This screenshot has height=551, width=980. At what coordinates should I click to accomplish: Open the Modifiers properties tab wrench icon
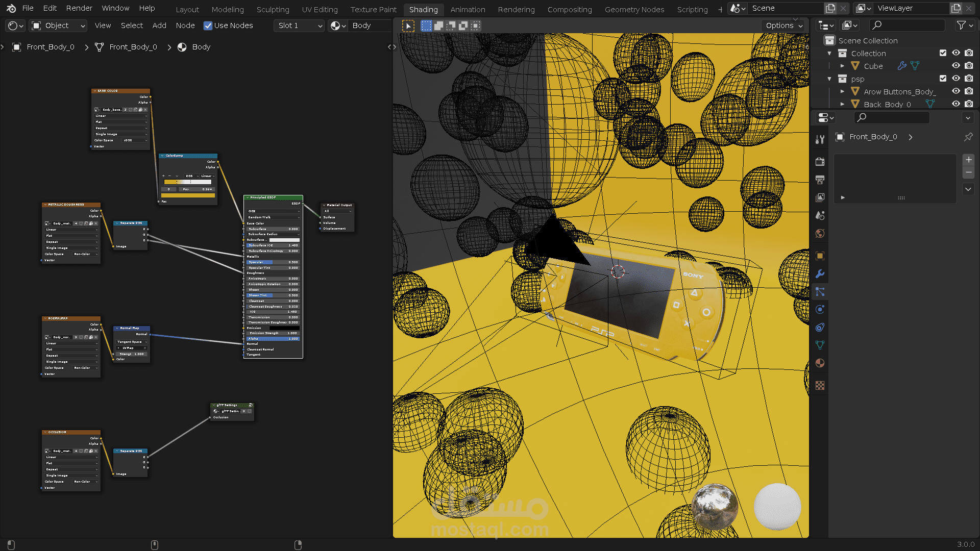point(820,274)
